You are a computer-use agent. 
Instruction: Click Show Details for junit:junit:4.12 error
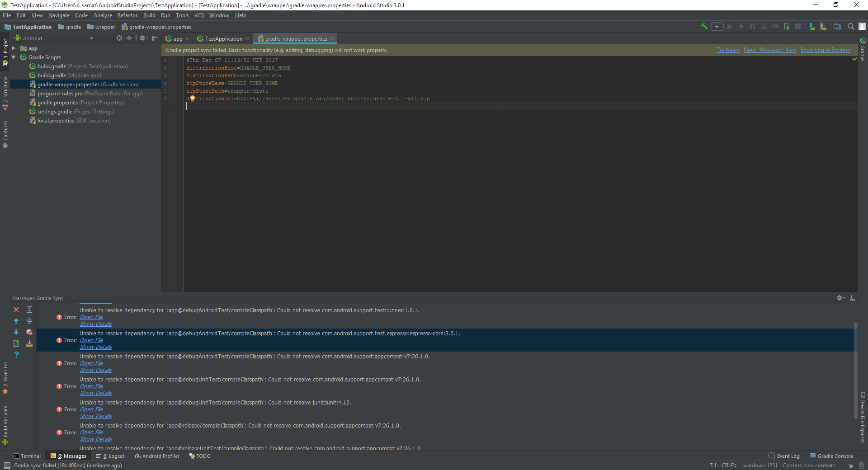pyautogui.click(x=96, y=416)
